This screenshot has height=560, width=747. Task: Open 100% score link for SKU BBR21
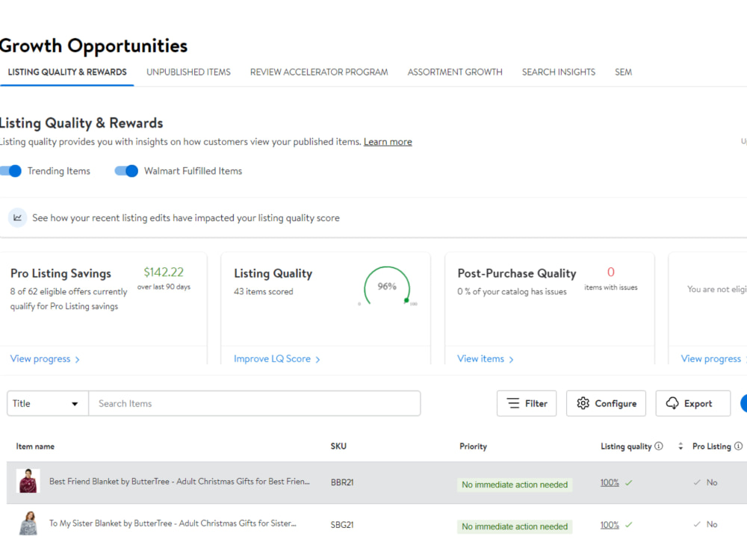point(610,482)
